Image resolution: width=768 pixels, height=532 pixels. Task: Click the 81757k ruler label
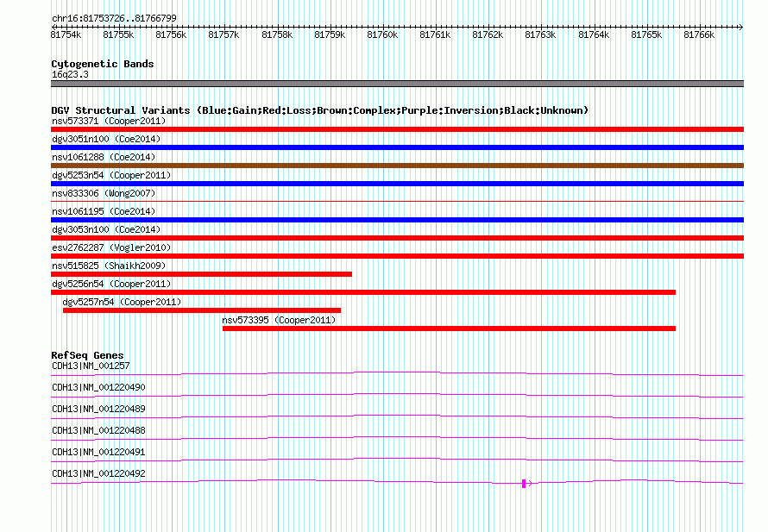coord(223,34)
